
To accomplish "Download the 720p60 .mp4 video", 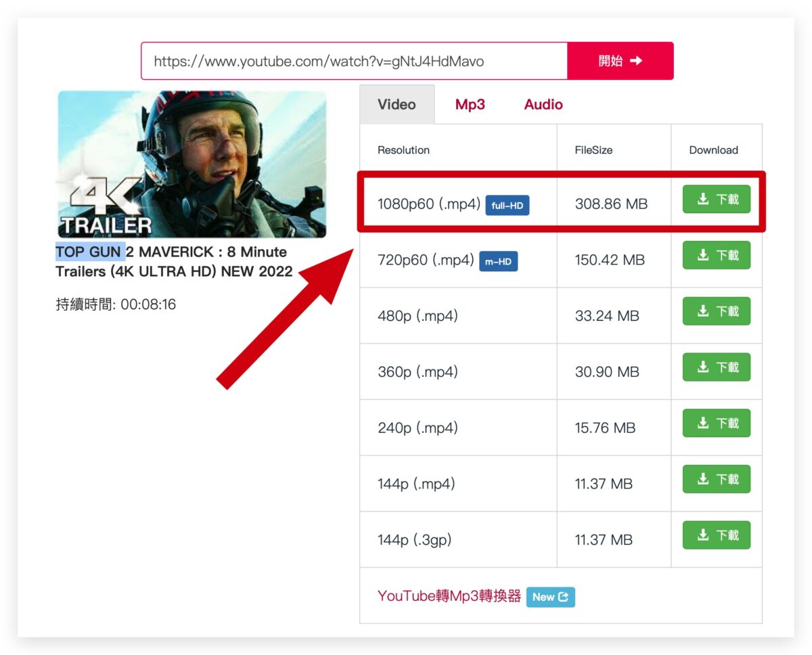I will click(x=717, y=255).
